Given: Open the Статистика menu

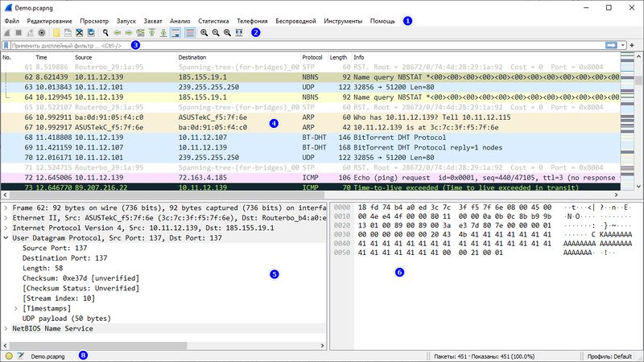Looking at the screenshot, I should [x=213, y=21].
